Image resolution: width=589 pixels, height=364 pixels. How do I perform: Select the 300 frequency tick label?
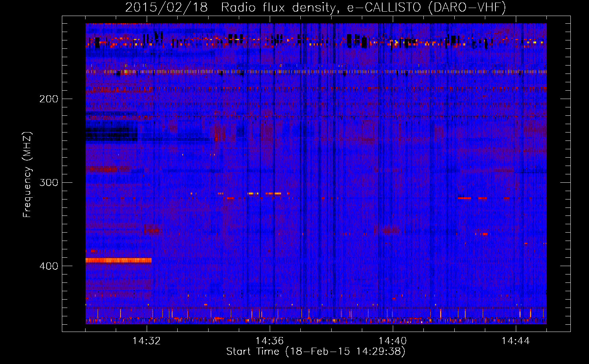click(49, 182)
